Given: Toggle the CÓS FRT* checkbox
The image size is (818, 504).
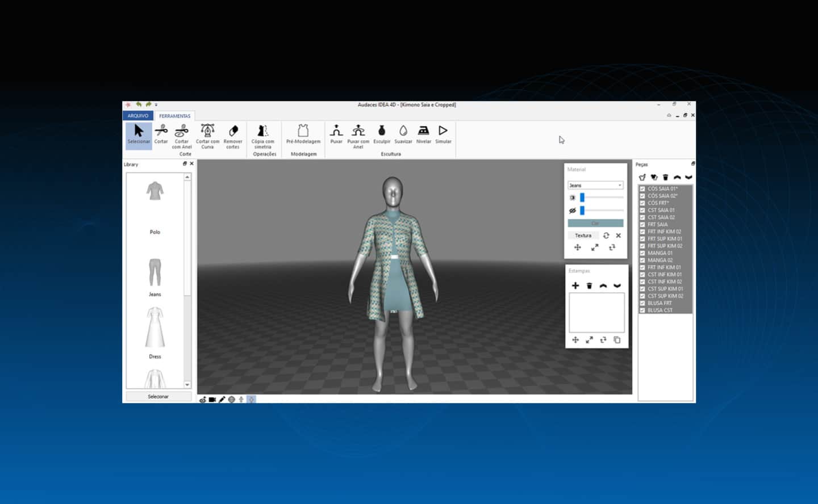Looking at the screenshot, I should (642, 203).
